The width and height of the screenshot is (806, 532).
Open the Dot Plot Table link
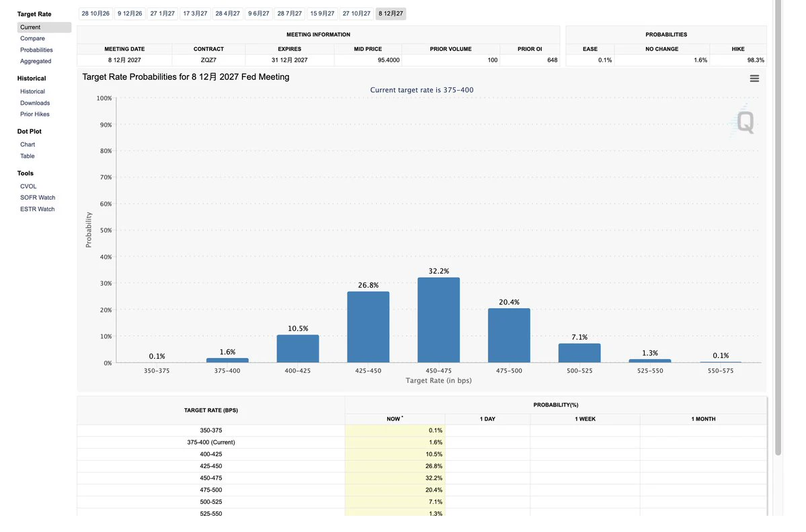pos(28,156)
